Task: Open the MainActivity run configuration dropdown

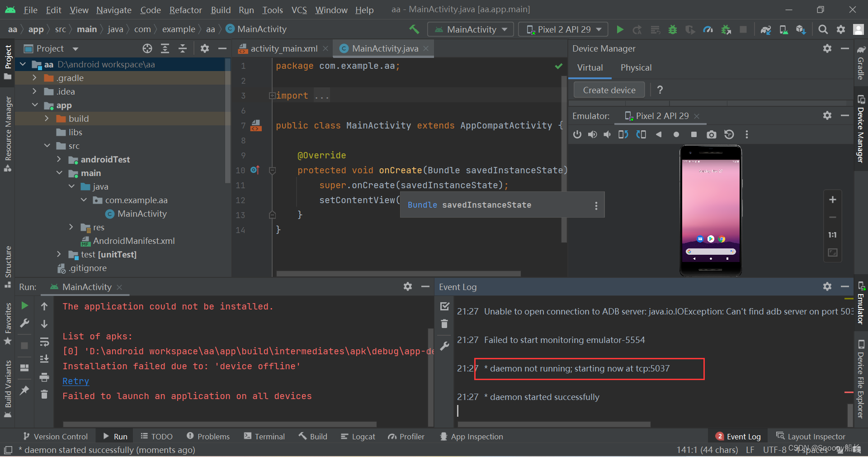Action: pos(471,29)
